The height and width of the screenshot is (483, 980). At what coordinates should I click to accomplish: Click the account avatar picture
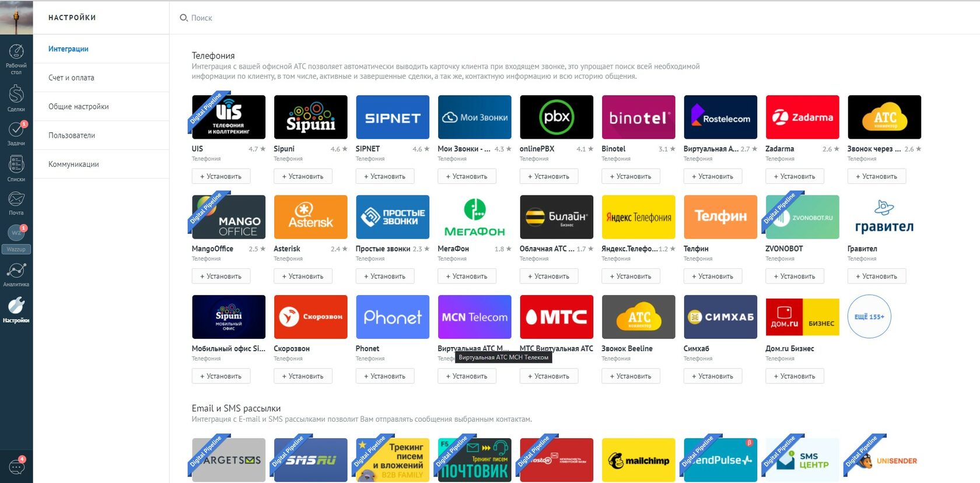[x=16, y=17]
